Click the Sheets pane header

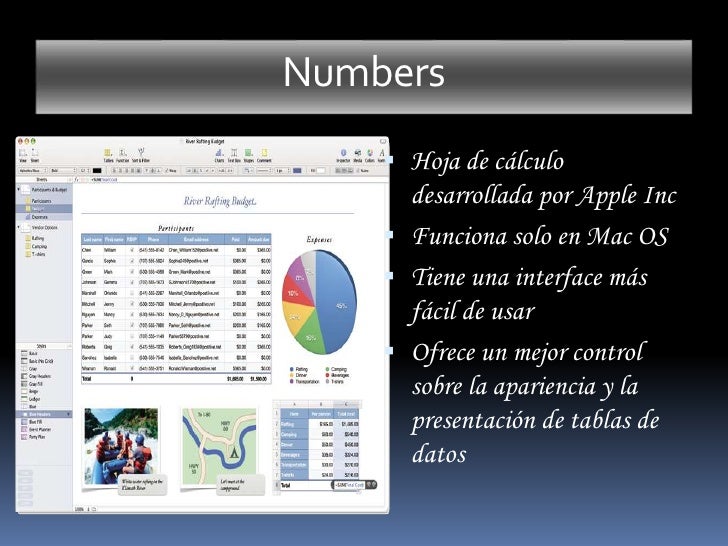(42, 179)
